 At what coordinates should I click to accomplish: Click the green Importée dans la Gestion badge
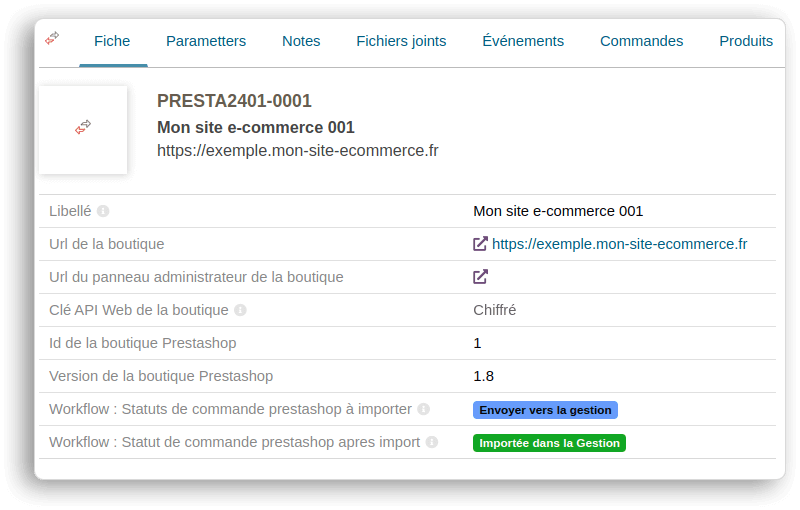pyautogui.click(x=549, y=443)
